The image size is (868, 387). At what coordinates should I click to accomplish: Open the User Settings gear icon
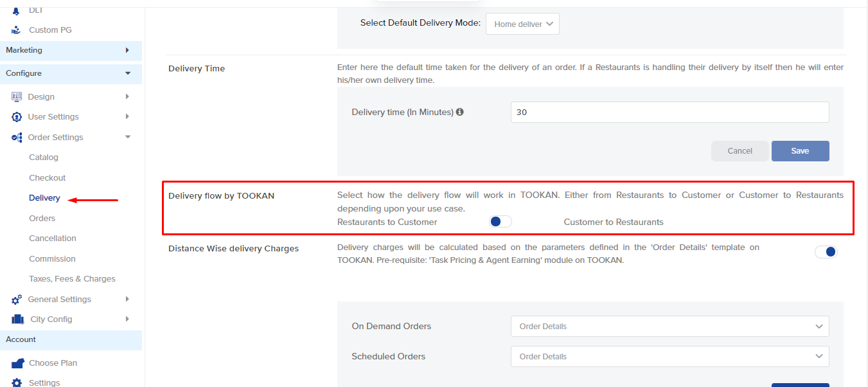tap(16, 116)
